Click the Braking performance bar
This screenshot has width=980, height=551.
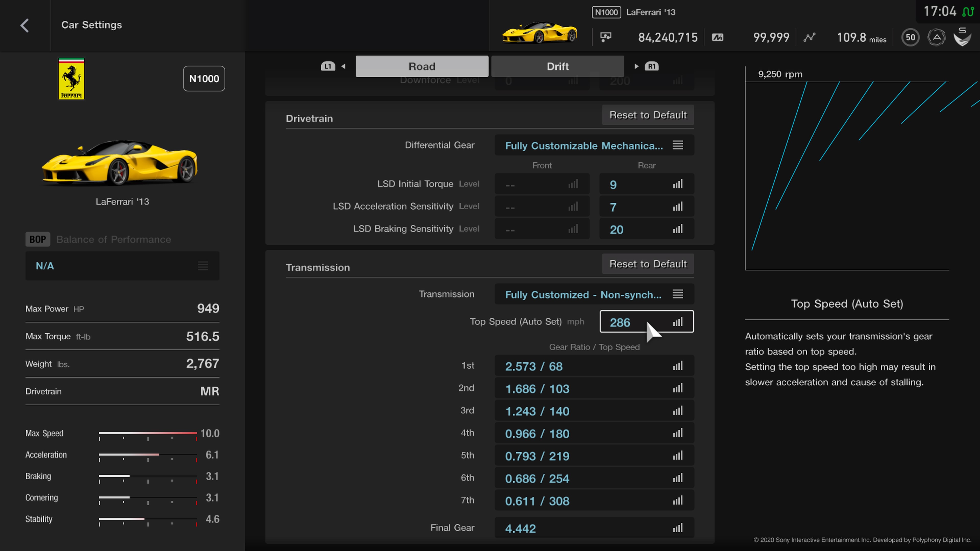tap(148, 476)
